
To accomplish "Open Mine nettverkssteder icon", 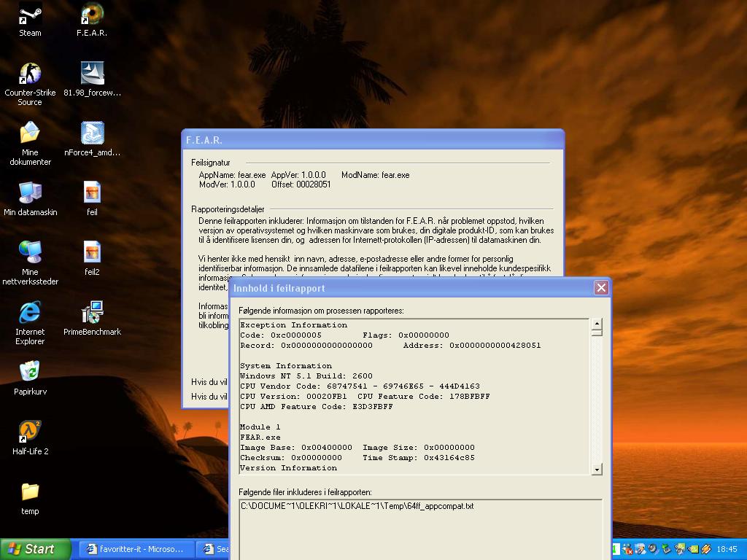I will pos(30,262).
